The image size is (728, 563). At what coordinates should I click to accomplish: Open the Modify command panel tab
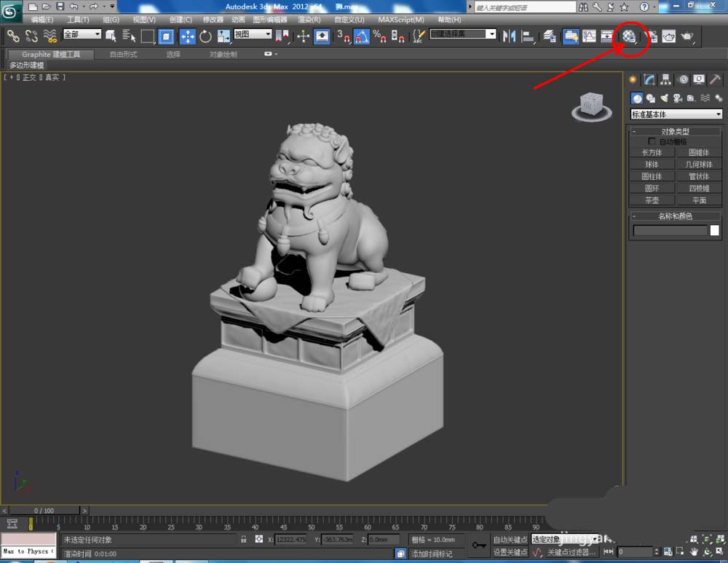pos(649,80)
